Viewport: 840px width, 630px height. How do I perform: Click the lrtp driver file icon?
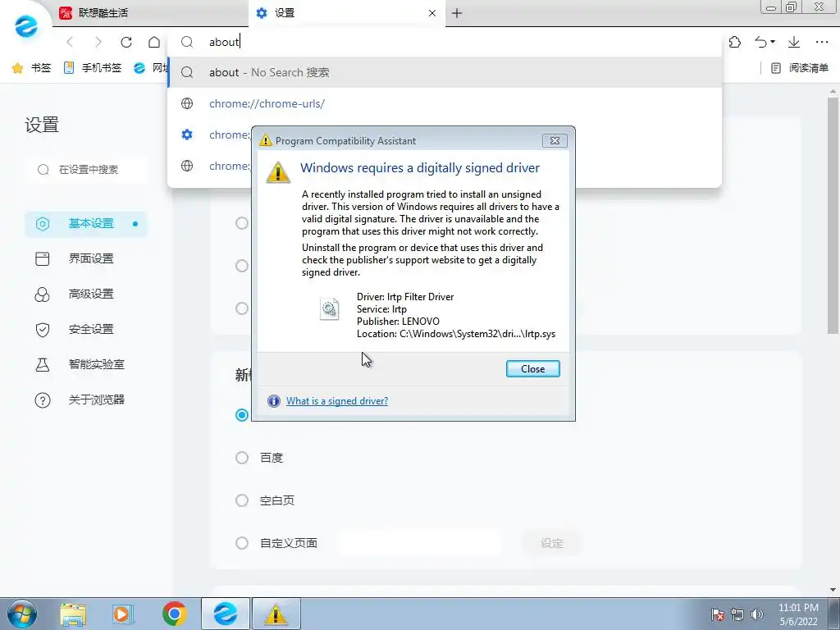330,309
